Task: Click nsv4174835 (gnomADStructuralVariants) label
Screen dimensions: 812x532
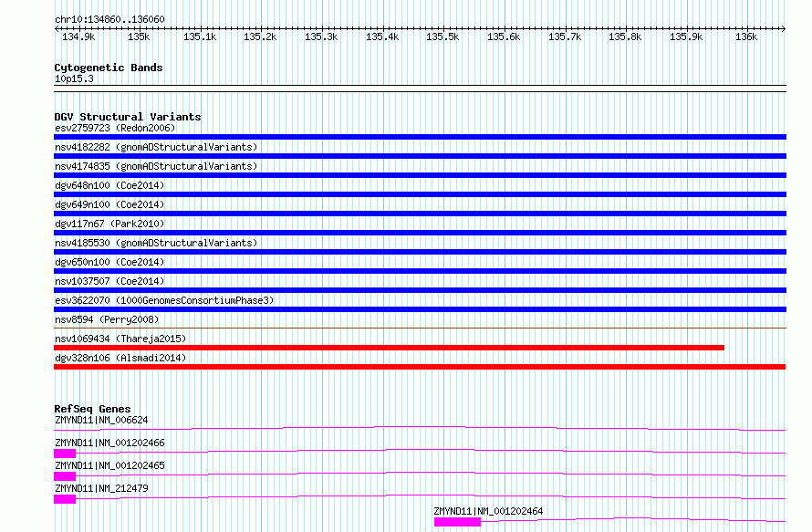Action: tap(156, 166)
